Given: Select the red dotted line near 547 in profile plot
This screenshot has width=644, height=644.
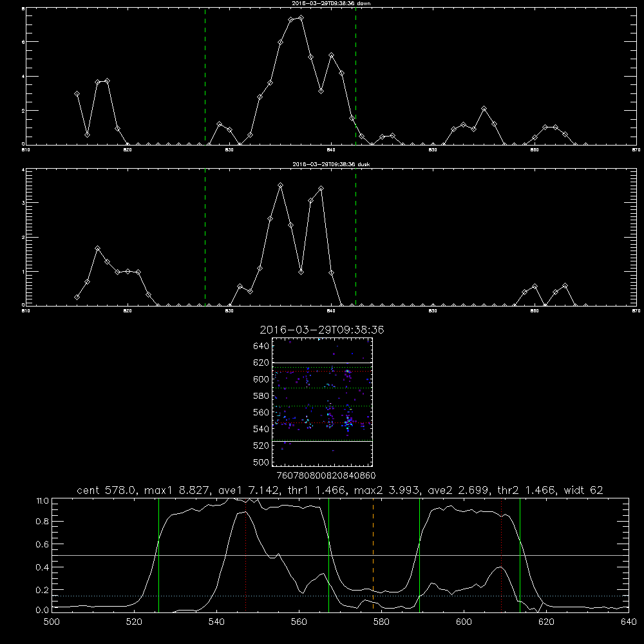Looking at the screenshot, I should [x=245, y=554].
